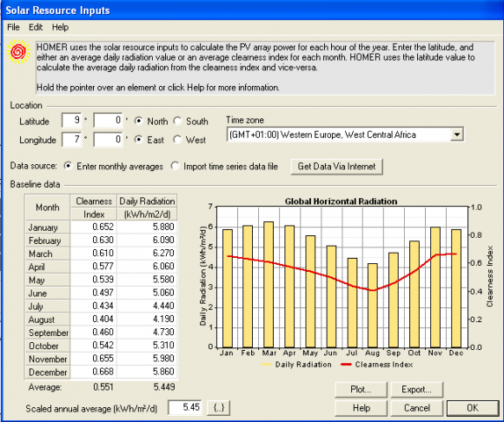Open the Time zone dropdown arrow
This screenshot has height=422, width=504.
(x=457, y=135)
